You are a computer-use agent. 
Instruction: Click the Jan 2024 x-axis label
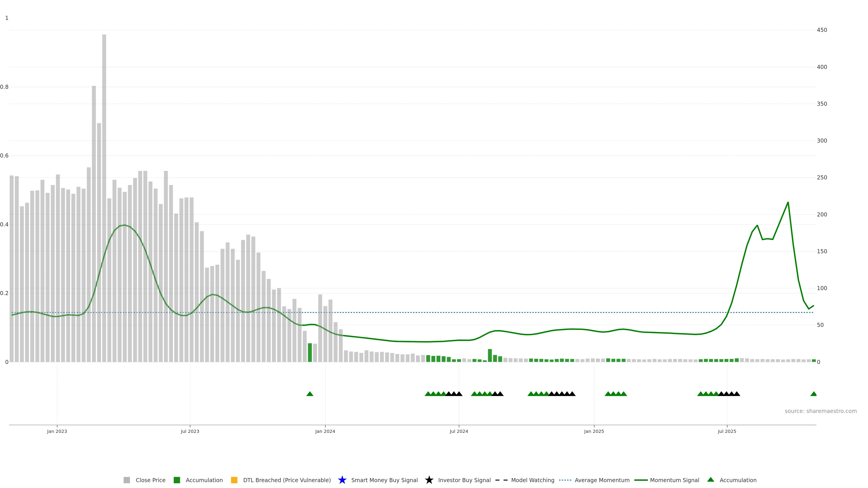coord(325,431)
